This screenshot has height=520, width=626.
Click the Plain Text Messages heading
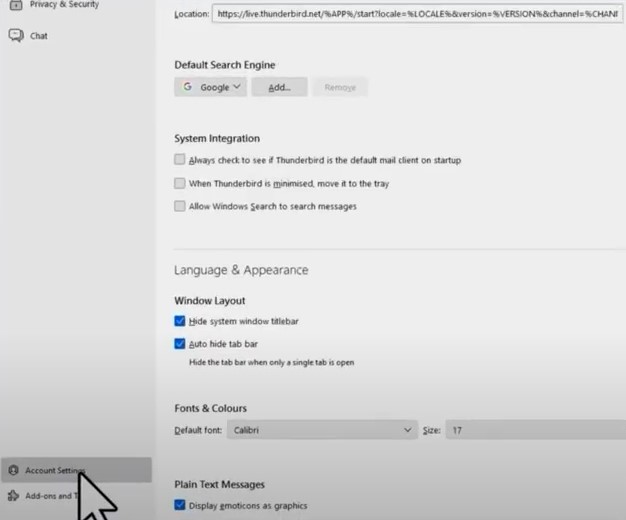pos(220,484)
